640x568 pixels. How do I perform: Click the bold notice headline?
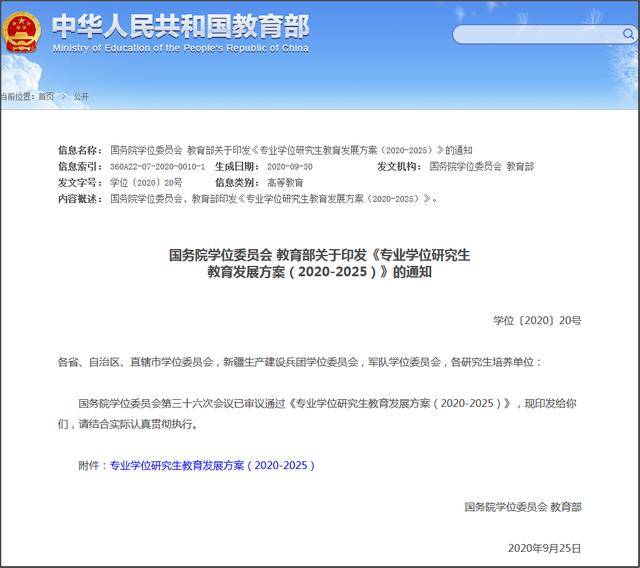coord(320,263)
